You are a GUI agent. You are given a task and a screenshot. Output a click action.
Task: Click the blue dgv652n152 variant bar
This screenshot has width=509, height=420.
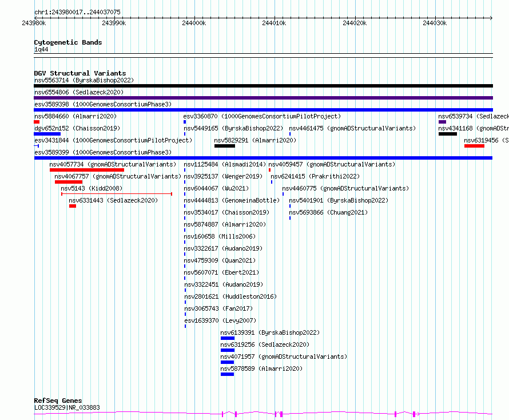[x=47, y=134]
